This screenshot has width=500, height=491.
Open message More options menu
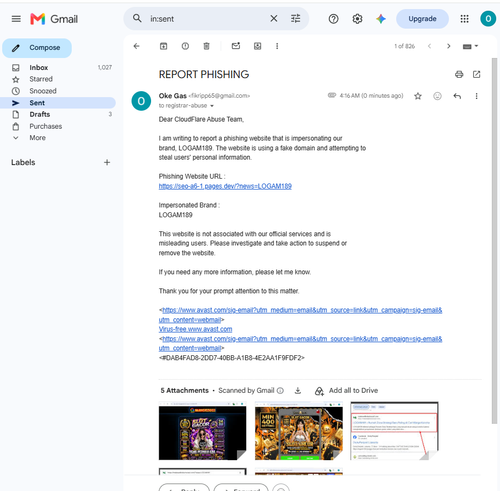click(x=476, y=96)
